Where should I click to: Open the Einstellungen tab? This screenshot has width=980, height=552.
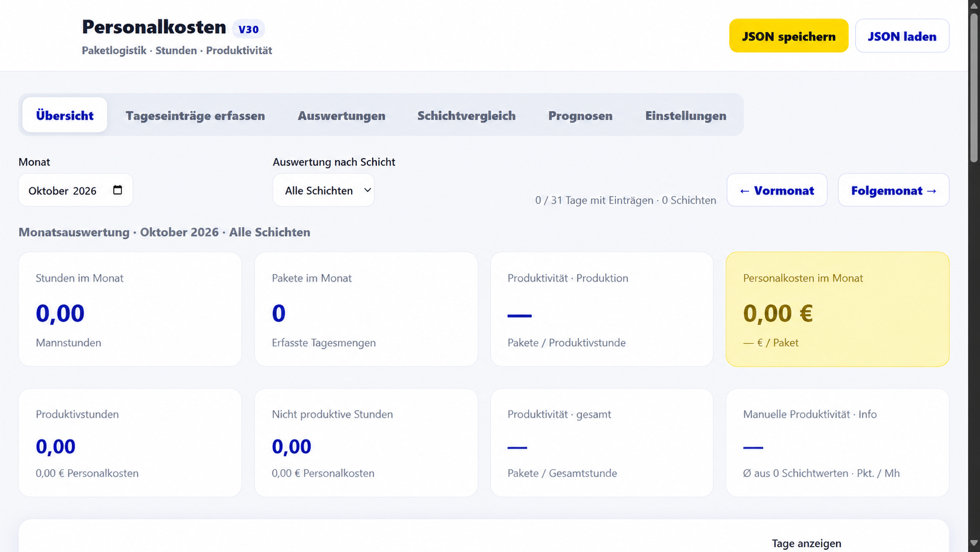click(686, 115)
